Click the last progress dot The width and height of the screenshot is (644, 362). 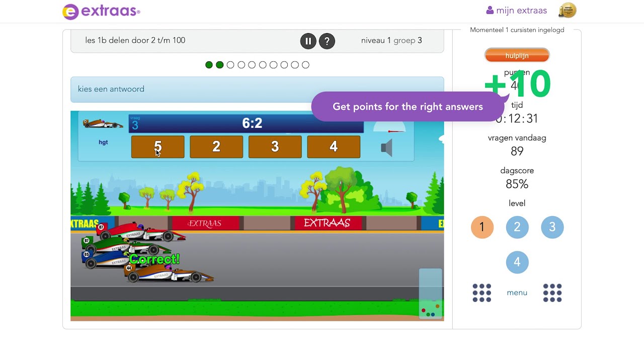click(x=306, y=65)
